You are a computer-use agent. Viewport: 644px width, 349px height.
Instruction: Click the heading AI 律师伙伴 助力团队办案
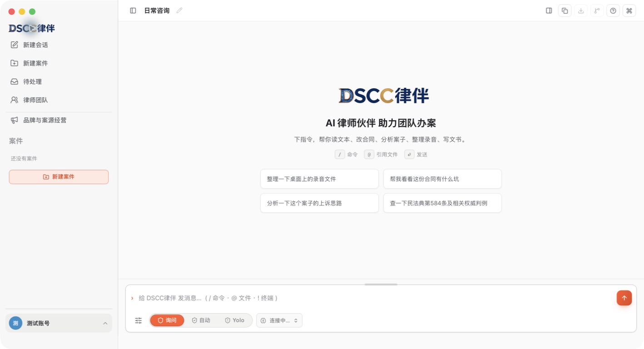click(x=381, y=123)
